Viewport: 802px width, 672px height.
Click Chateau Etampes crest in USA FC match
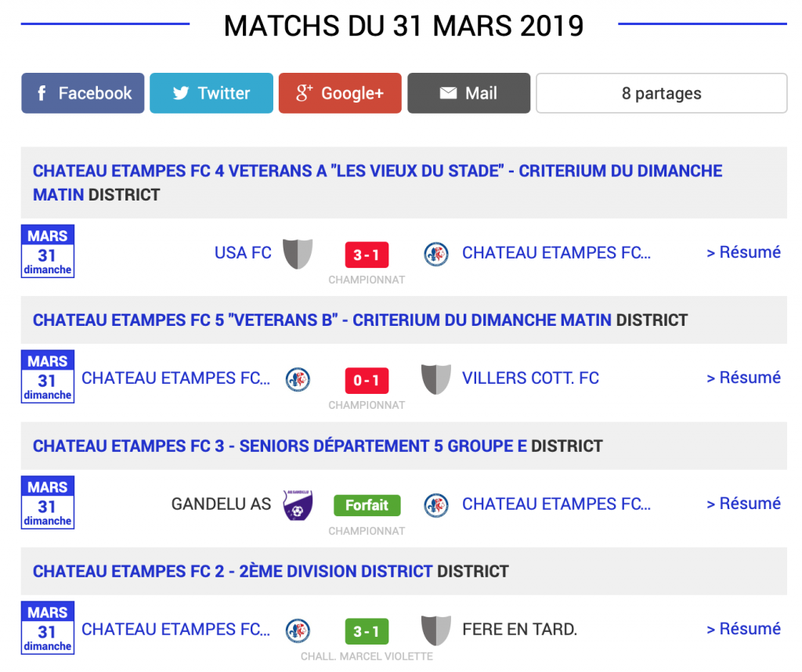pos(435,254)
